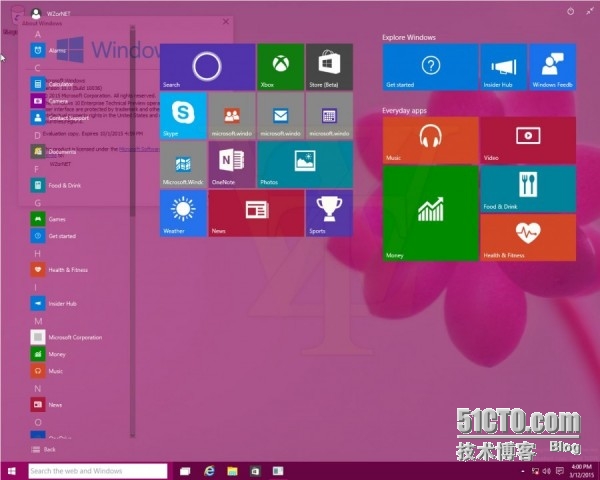This screenshot has height=480, width=600.
Task: Click the Windows Start button
Action: (11, 471)
